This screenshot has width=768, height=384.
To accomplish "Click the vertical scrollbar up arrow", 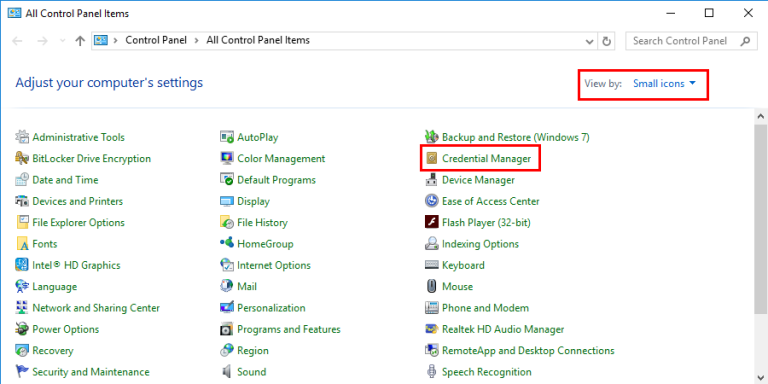I will pos(761,117).
